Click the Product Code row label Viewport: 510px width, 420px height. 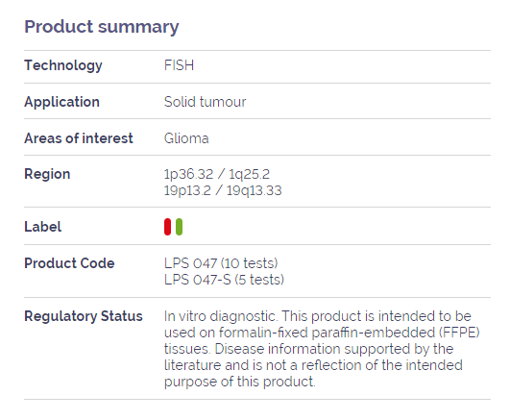pyautogui.click(x=69, y=263)
